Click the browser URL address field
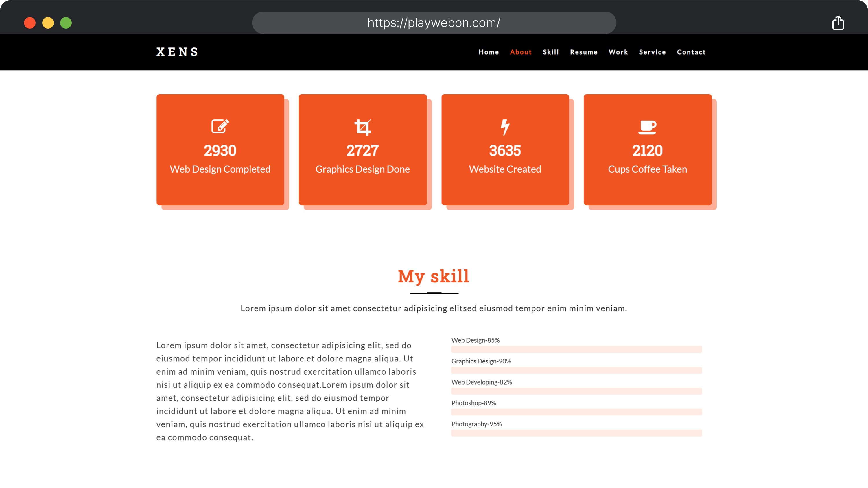 click(x=434, y=23)
